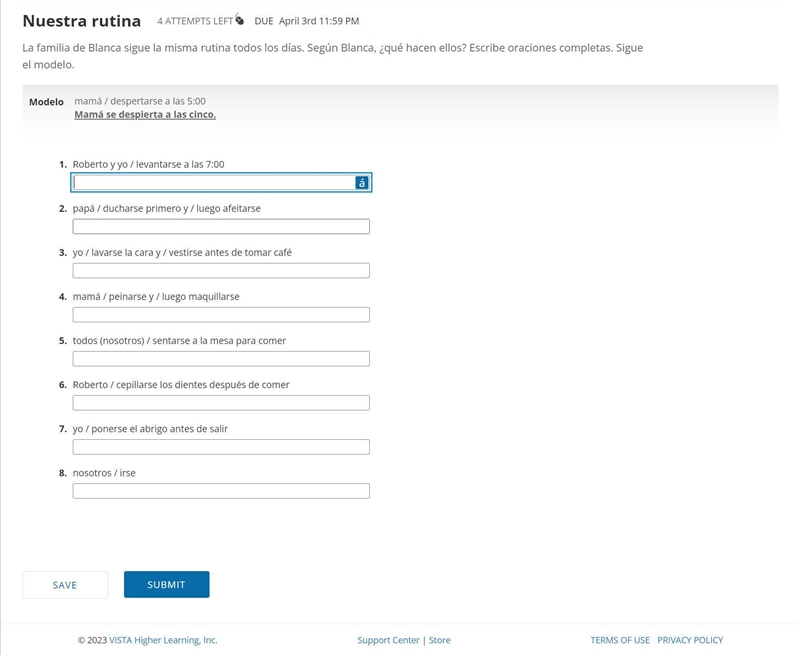
Task: View the Terms of Use page
Action: click(x=620, y=640)
